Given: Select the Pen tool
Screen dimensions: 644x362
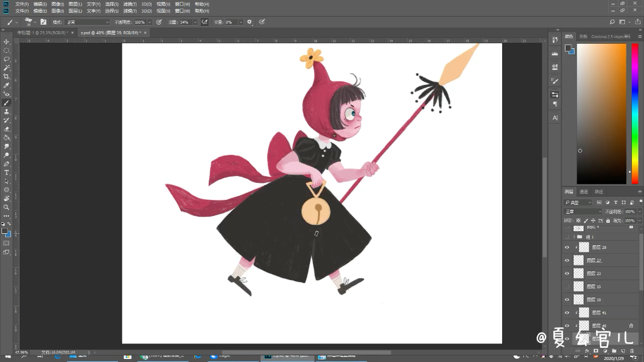Looking at the screenshot, I should pyautogui.click(x=7, y=164).
